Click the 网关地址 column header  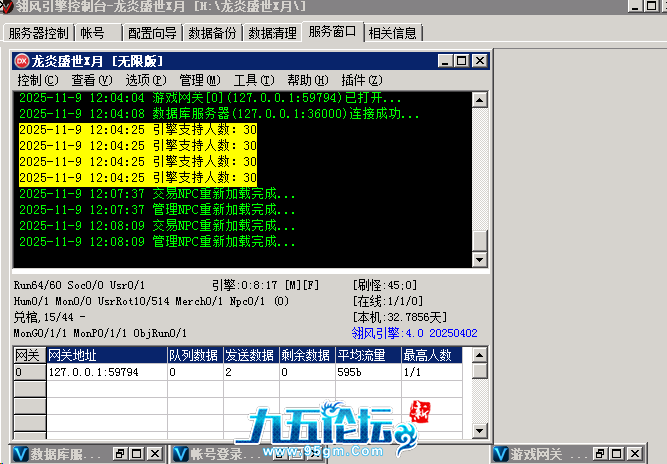[x=106, y=355]
